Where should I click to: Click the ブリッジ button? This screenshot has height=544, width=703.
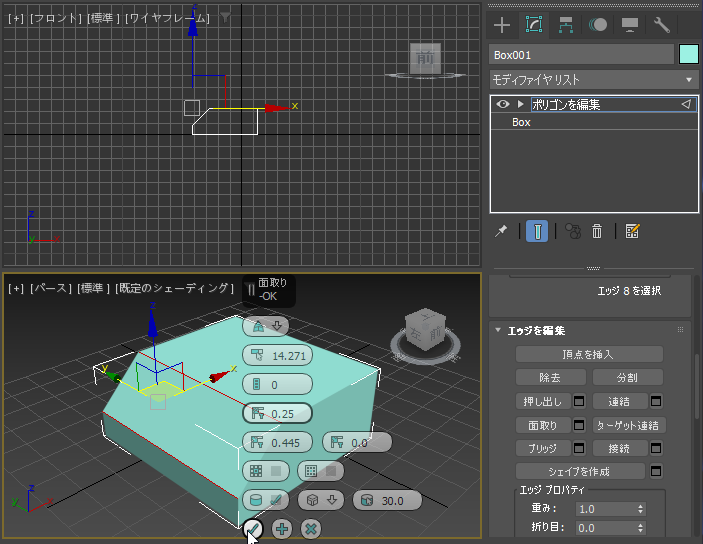click(x=543, y=448)
